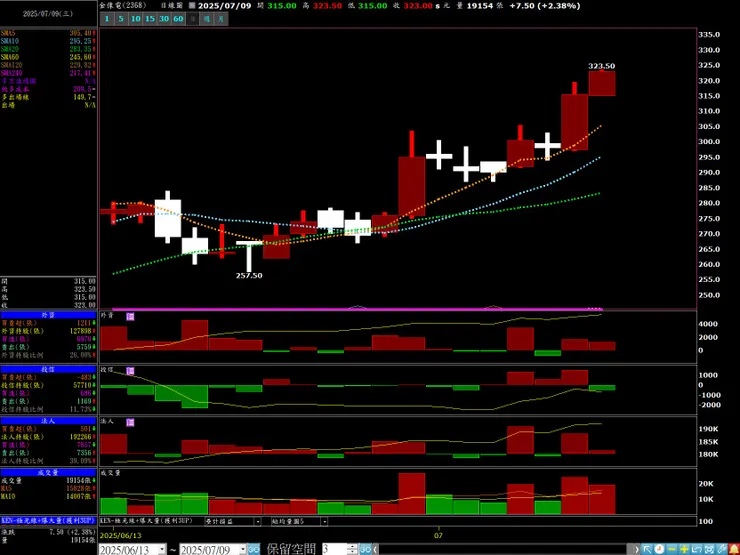The height and width of the screenshot is (555, 740).
Task: Click the small square icon before 2025/07/09 header
Action: coord(192,6)
